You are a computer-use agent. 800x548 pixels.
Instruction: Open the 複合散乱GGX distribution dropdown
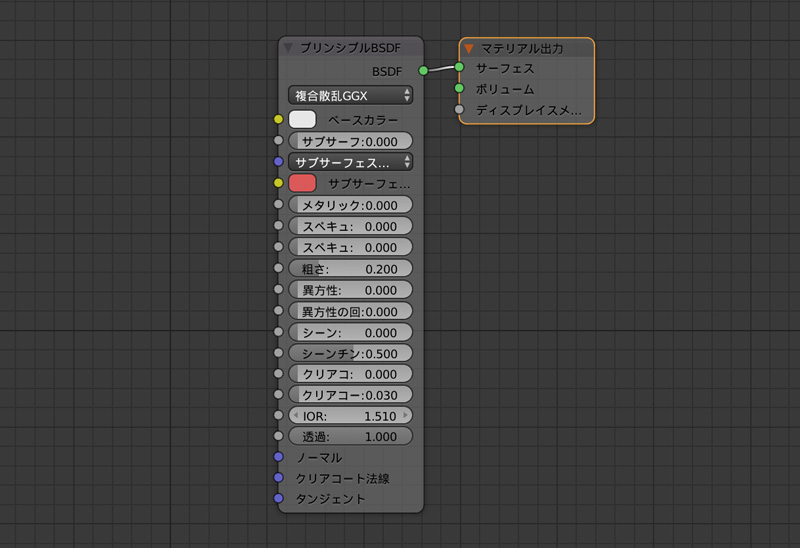pyautogui.click(x=350, y=95)
